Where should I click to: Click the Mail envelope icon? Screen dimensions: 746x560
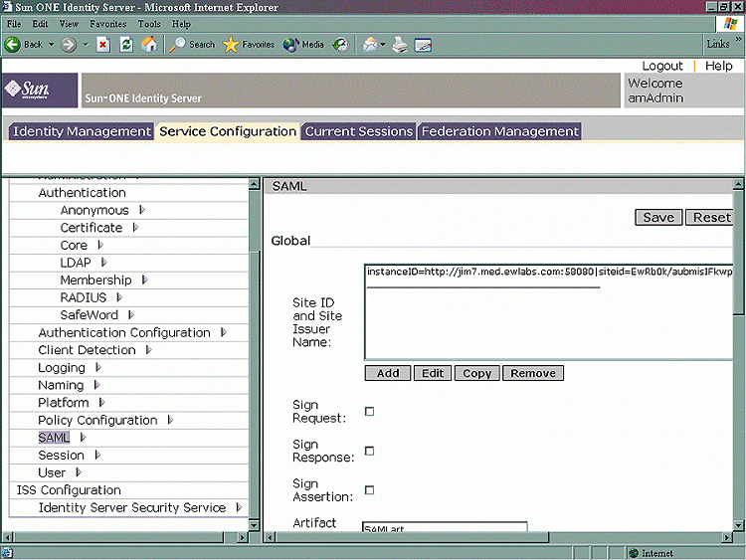pos(370,45)
